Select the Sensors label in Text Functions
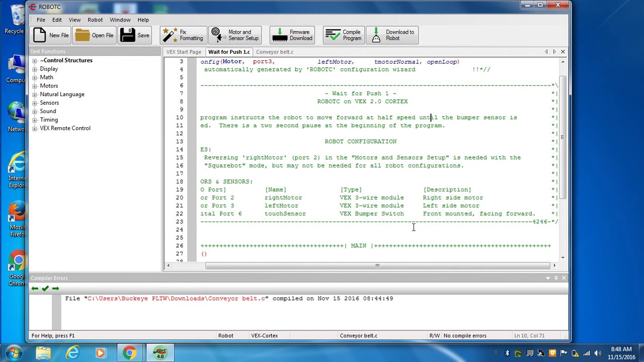 coord(49,103)
